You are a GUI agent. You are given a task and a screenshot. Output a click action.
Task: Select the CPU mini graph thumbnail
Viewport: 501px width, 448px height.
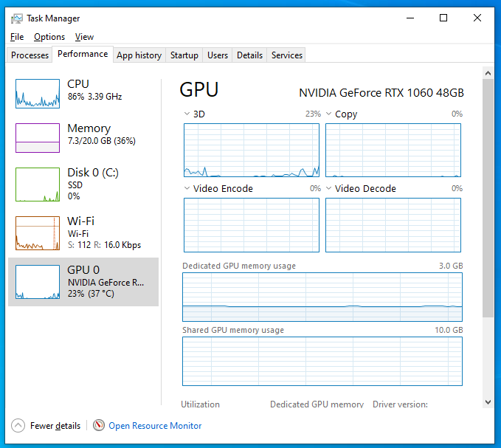38,94
